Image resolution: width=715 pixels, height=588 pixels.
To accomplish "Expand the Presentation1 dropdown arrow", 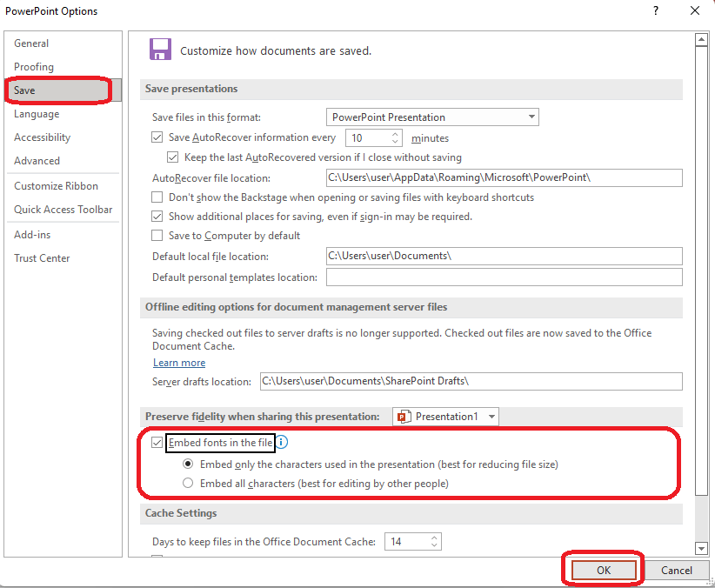I will coord(491,417).
